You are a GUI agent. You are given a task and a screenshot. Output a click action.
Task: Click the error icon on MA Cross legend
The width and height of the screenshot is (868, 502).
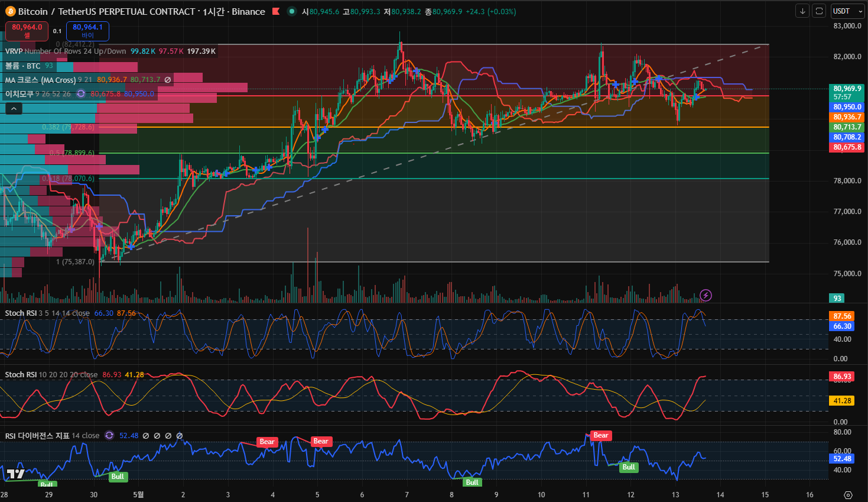168,80
